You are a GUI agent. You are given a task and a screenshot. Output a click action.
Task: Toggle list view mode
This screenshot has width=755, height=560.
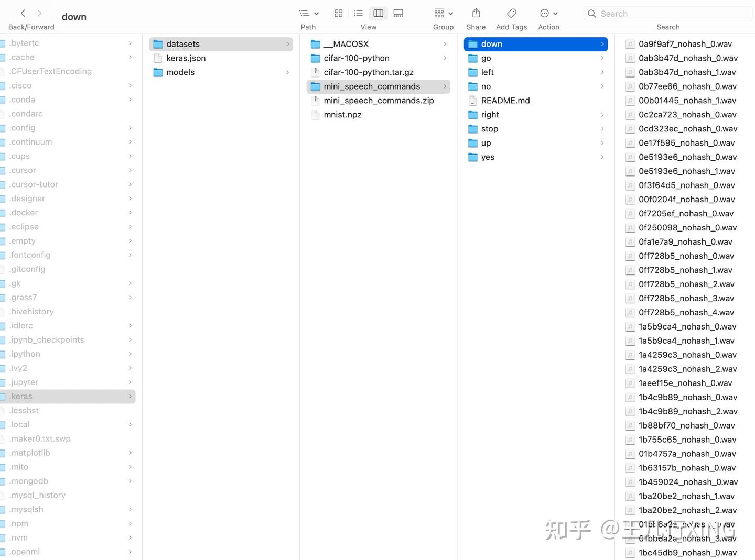(358, 13)
